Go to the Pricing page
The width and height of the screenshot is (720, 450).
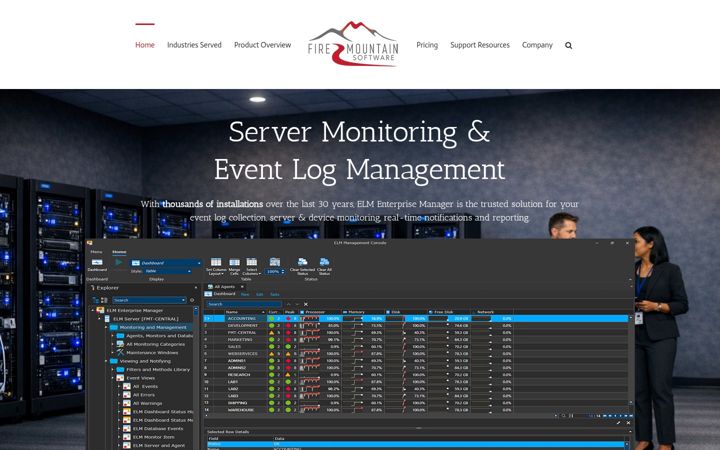(x=427, y=45)
